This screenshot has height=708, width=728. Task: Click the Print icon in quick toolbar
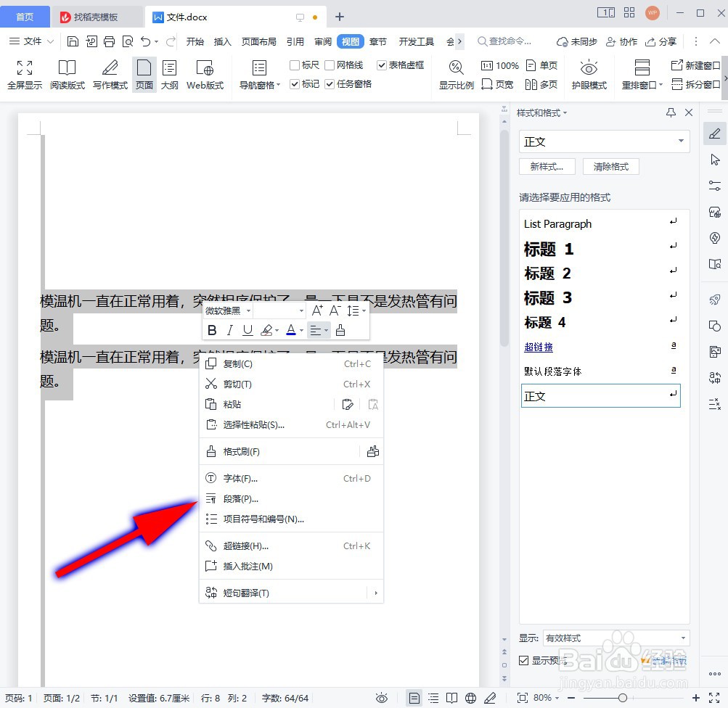coord(109,42)
